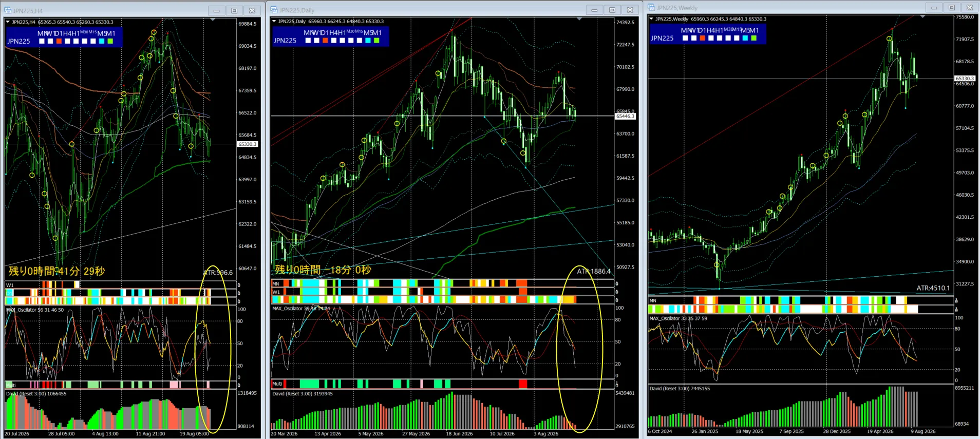Click the green M1 square in H4 chart panel
The height and width of the screenshot is (439, 980).
[x=110, y=41]
